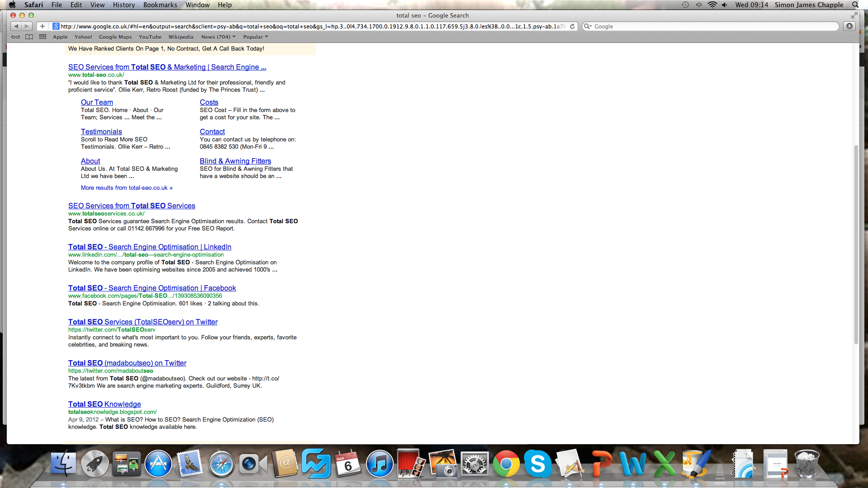Open Wi-Fi status menu in menu bar
This screenshot has width=868, height=488.
(x=712, y=5)
